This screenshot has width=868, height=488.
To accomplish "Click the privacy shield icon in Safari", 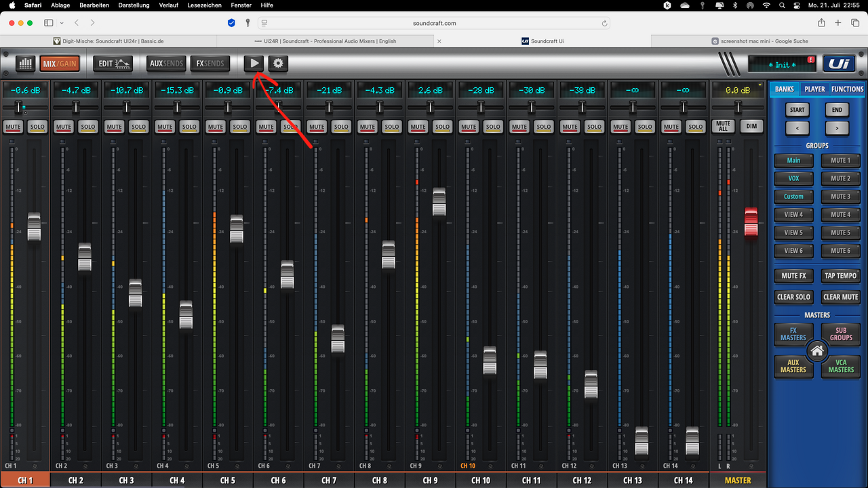I will [x=231, y=22].
